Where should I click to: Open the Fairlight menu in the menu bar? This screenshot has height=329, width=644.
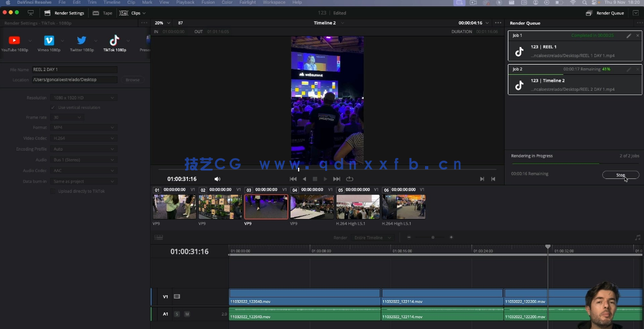pyautogui.click(x=247, y=2)
